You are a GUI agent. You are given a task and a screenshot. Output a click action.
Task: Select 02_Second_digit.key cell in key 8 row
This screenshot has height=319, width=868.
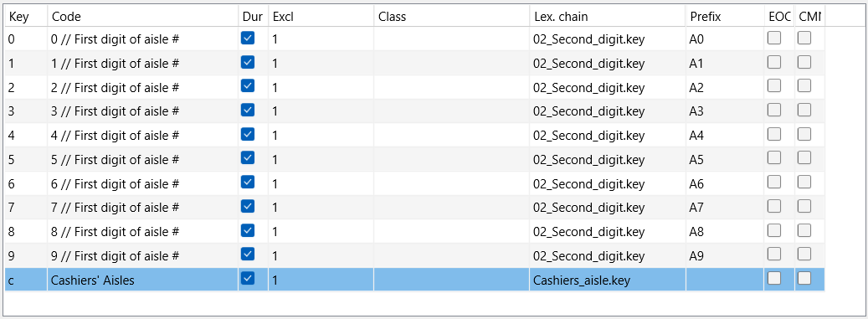[608, 231]
